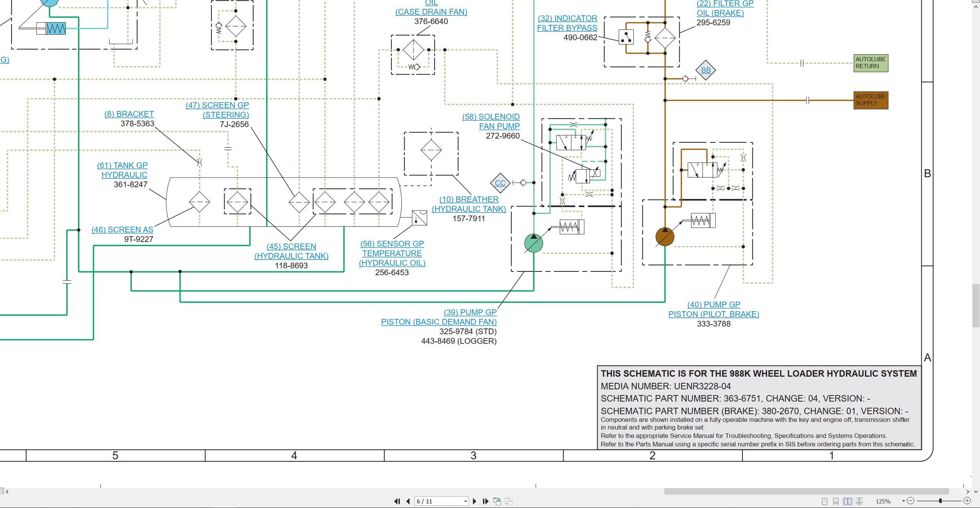Click part number 272-9660
This screenshot has height=508, width=980.
(503, 136)
